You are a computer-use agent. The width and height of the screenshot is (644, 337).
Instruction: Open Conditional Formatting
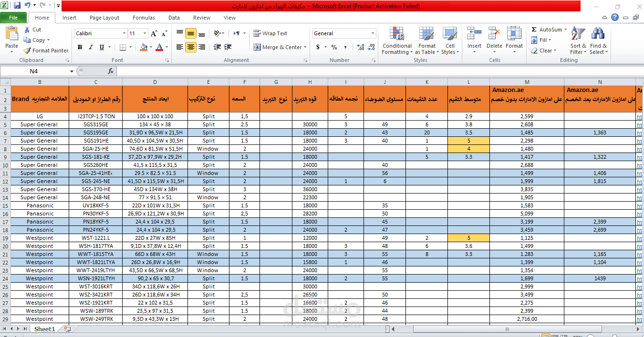[397, 41]
